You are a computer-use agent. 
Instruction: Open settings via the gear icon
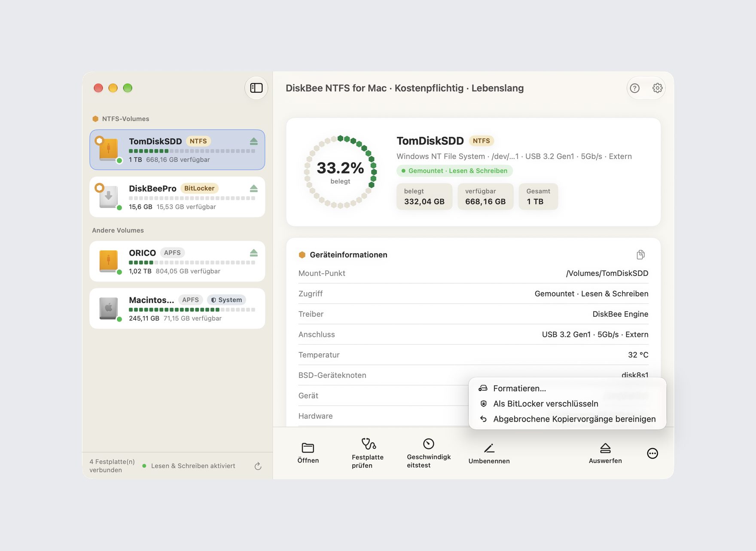pyautogui.click(x=657, y=88)
